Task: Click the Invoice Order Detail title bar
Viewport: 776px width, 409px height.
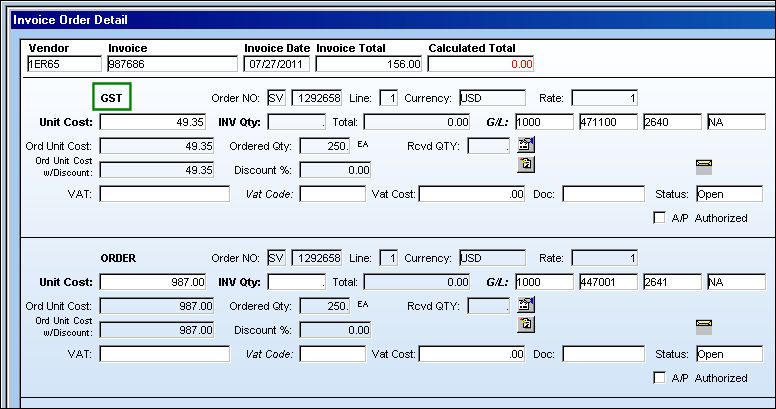Action: (393, 20)
